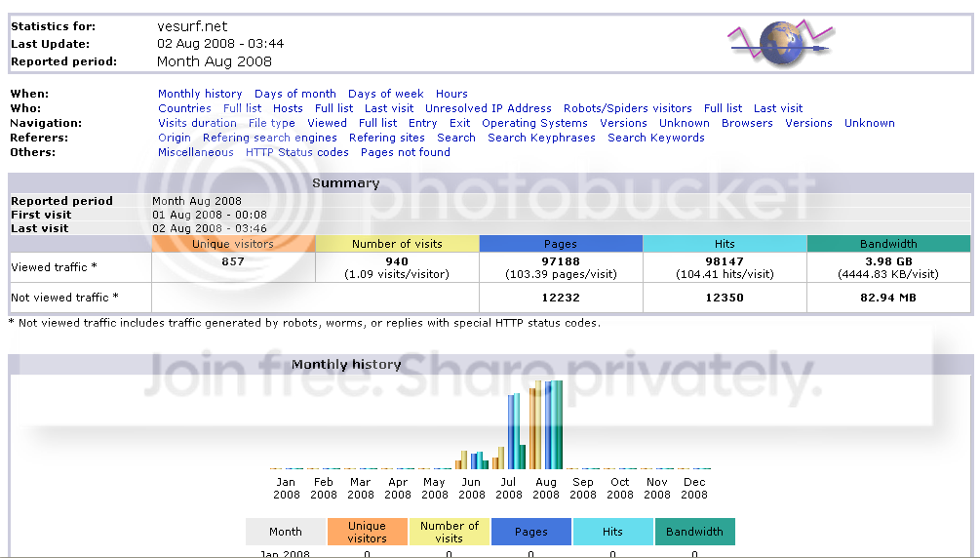Open the Refering sites link

pyautogui.click(x=386, y=138)
